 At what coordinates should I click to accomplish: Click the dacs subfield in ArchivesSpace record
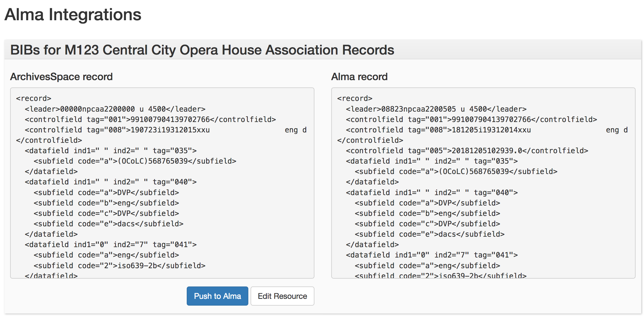coord(108,224)
